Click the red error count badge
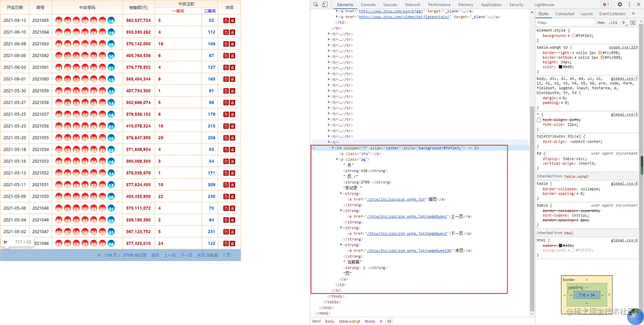Image resolution: width=644 pixels, height=325 pixels. pyautogui.click(x=606, y=4)
